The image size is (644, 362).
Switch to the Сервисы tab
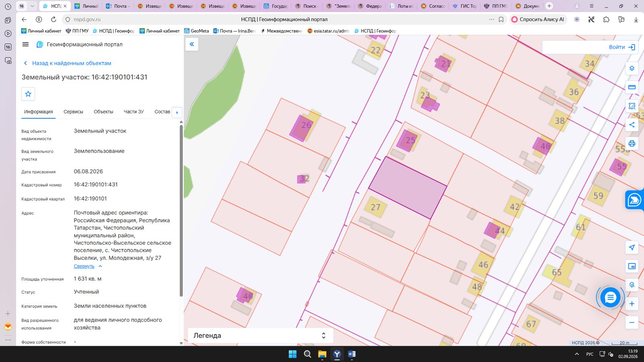pos(73,112)
